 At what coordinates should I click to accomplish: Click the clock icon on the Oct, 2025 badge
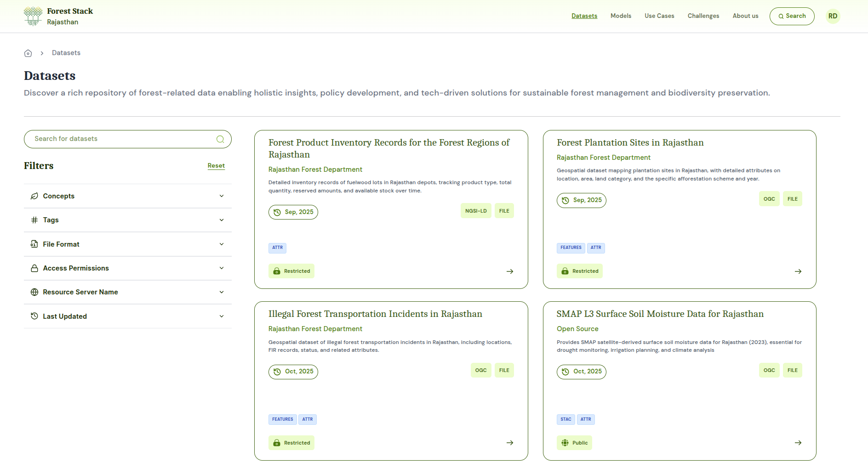(277, 372)
